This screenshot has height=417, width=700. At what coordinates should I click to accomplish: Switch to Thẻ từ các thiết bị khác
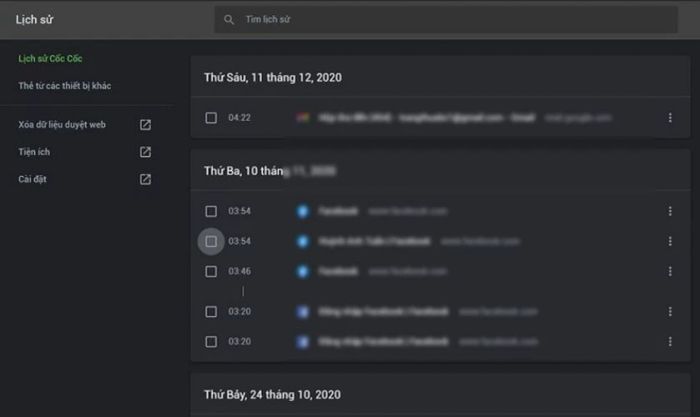click(x=65, y=86)
